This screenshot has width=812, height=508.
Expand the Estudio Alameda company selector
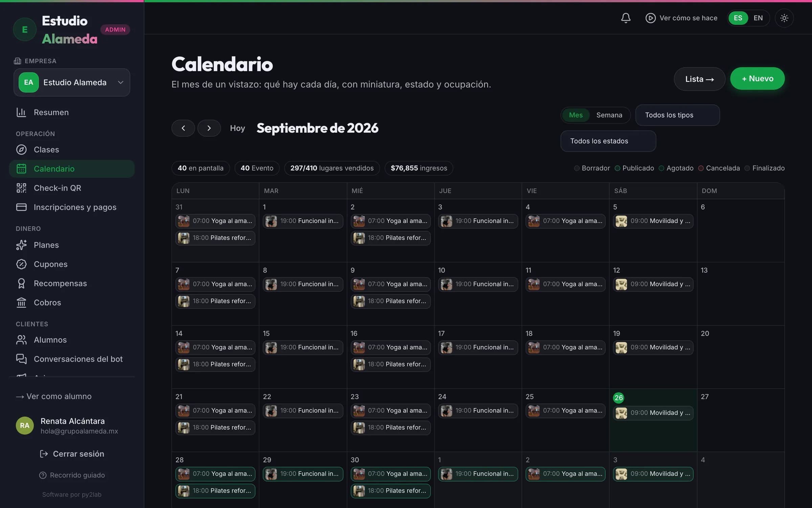pos(72,82)
